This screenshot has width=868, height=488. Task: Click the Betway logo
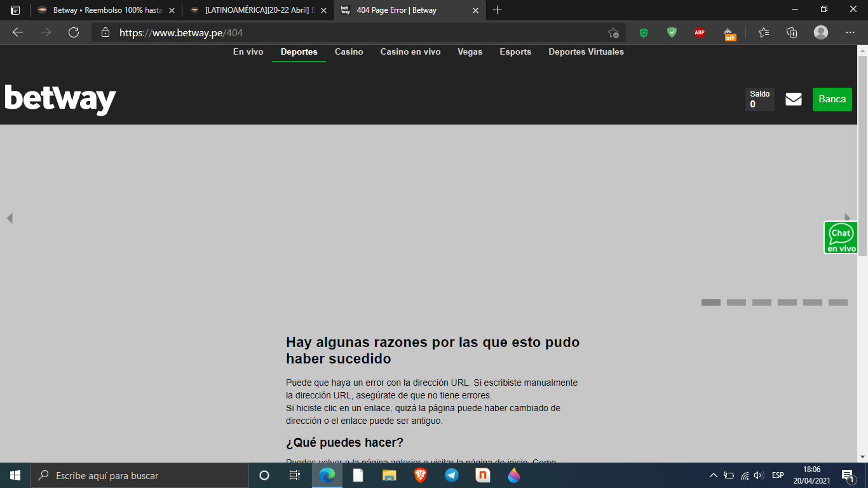[x=60, y=100]
